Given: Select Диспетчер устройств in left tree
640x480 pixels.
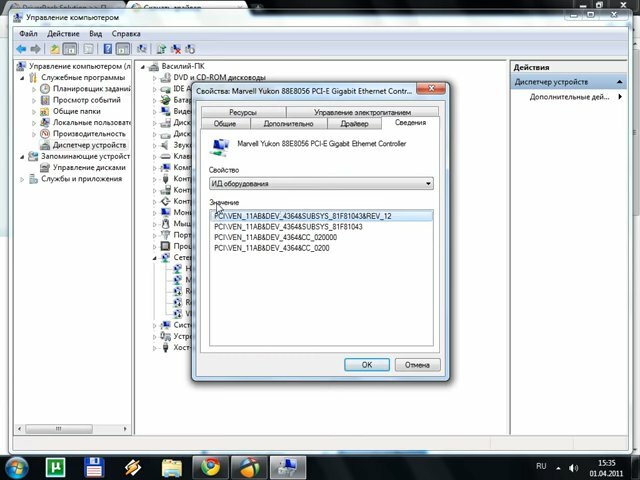Looking at the screenshot, I should [x=89, y=145].
